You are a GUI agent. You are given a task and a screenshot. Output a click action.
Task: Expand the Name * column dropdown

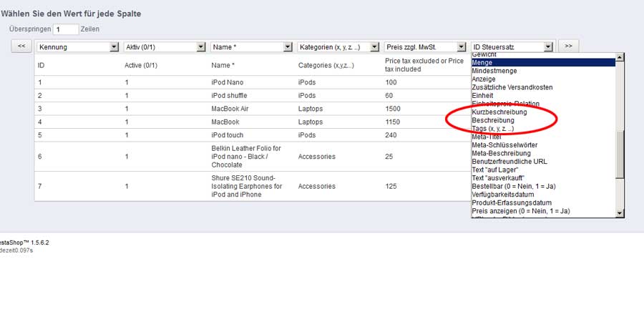(251, 46)
